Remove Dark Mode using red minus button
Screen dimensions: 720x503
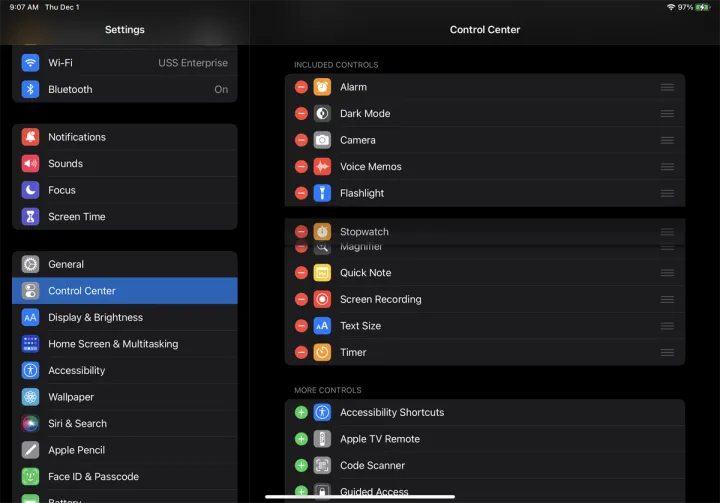click(x=301, y=114)
